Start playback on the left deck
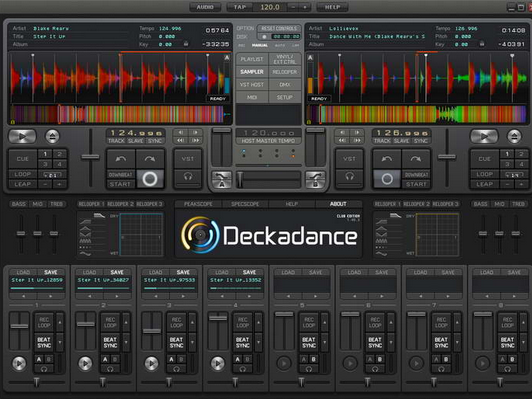Screen dimensions: 532x399 [x=22, y=136]
